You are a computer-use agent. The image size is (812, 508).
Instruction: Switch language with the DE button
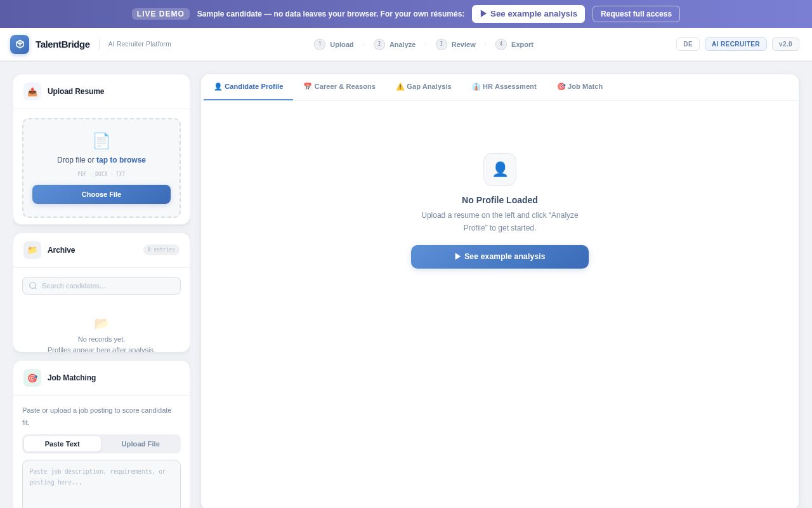click(x=688, y=44)
